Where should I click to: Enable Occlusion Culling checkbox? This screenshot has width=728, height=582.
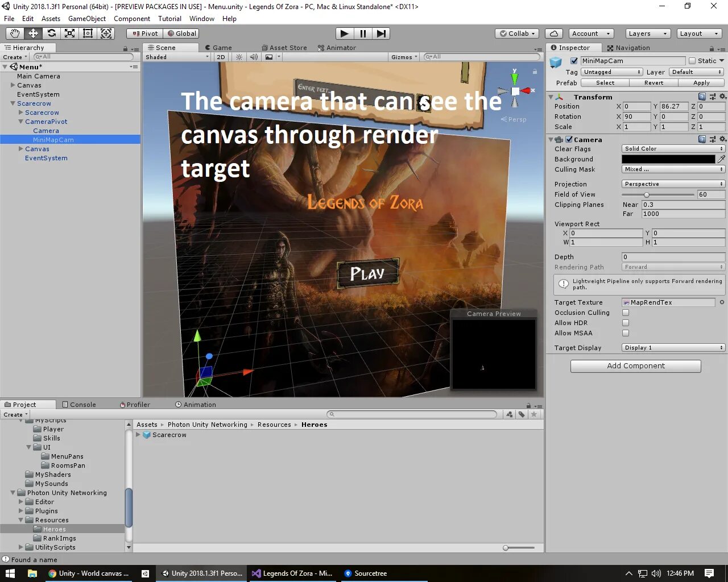[x=626, y=313]
